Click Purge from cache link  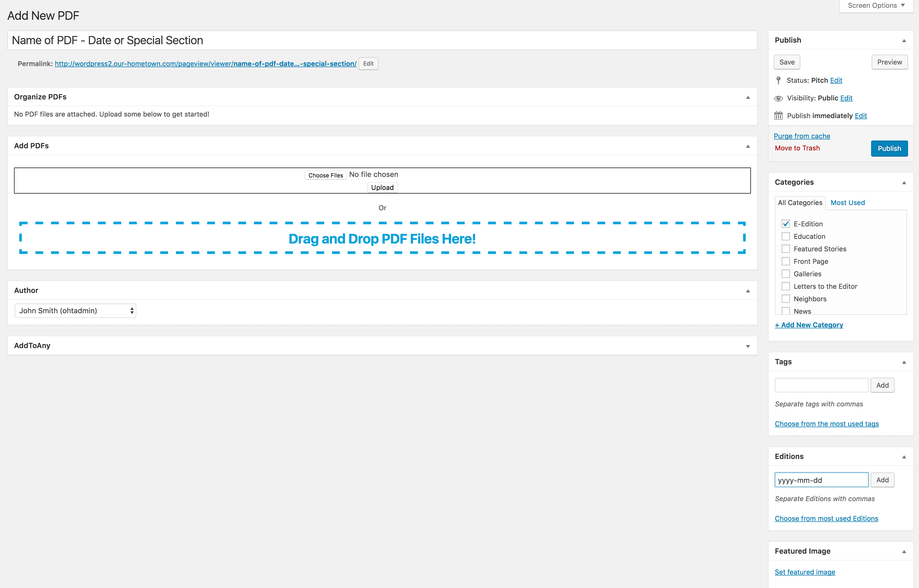802,136
